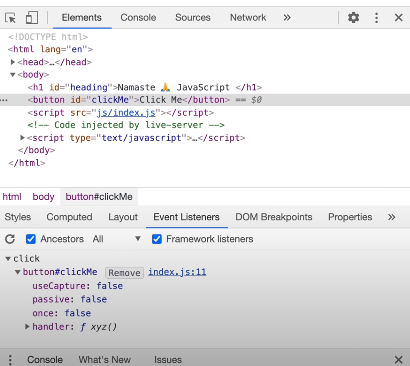The height and width of the screenshot is (366, 410).
Task: Open the index.js:11 source link
Action: click(177, 272)
